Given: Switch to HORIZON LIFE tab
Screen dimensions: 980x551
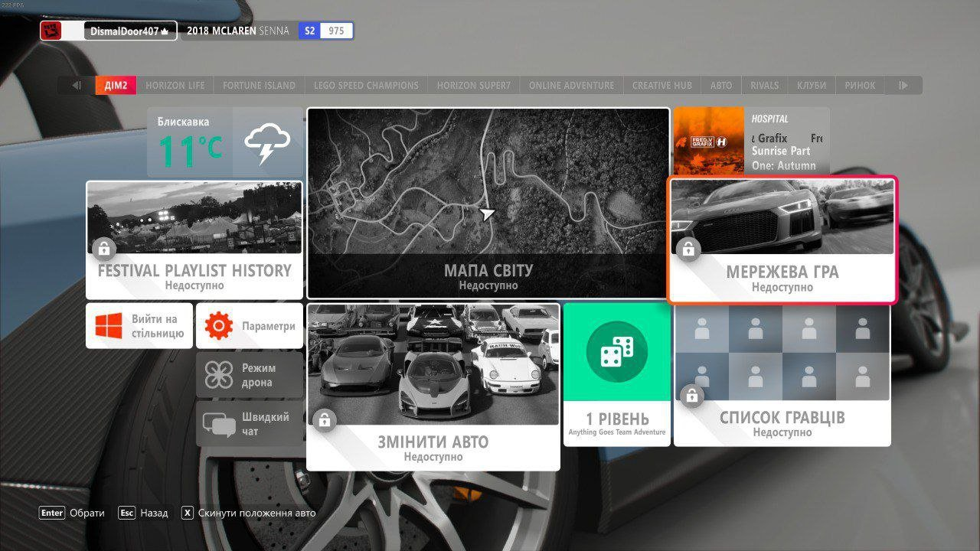Looking at the screenshot, I should [x=175, y=86].
